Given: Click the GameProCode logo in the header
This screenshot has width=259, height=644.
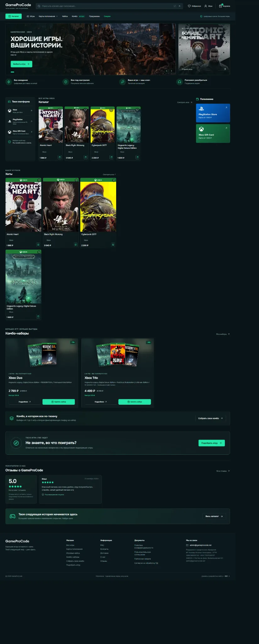Looking at the screenshot, I should 18,5.
